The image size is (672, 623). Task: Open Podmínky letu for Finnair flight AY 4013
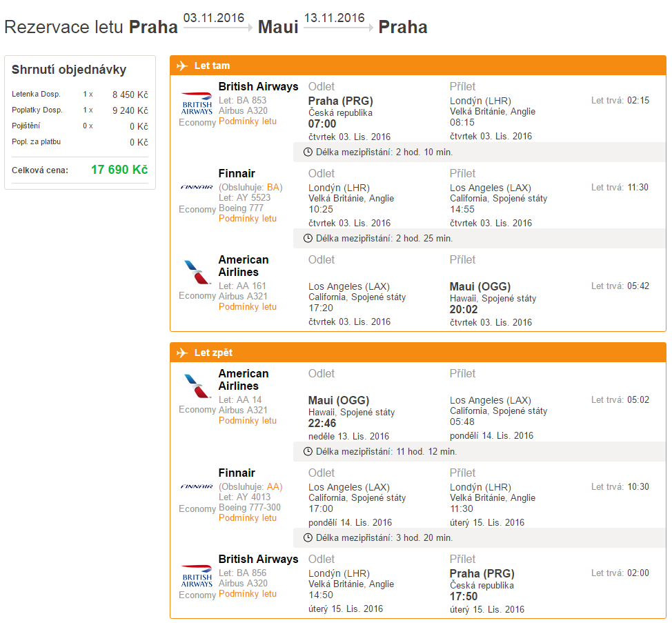tap(248, 518)
